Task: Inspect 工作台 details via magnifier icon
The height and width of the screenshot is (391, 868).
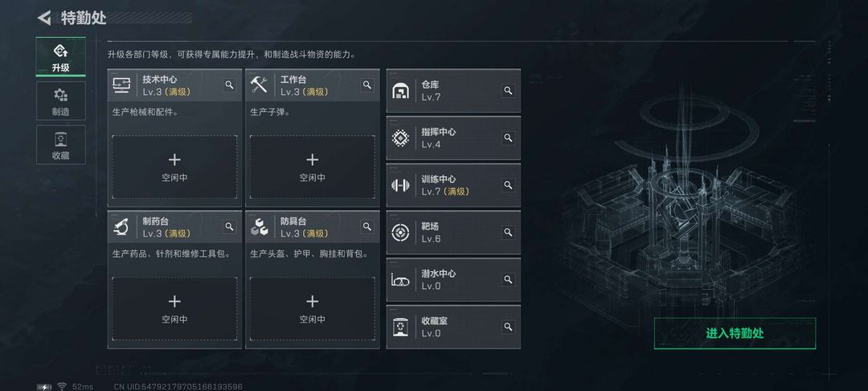Action: 367,84
